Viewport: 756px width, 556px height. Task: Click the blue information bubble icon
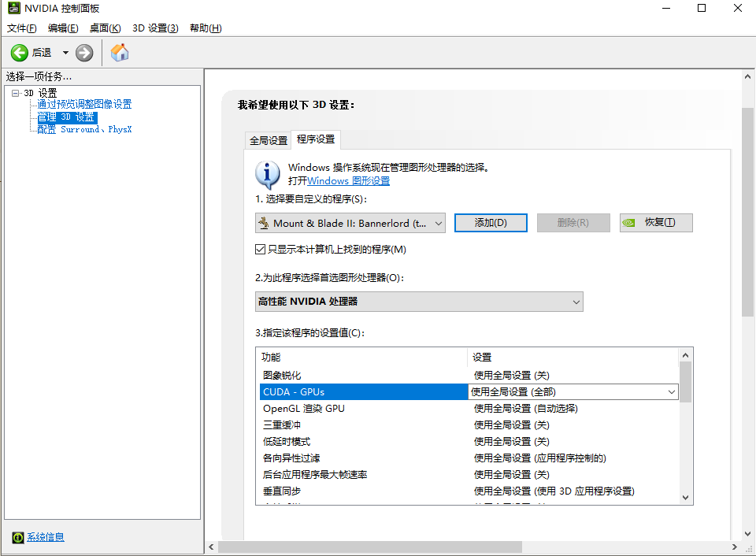click(x=267, y=175)
